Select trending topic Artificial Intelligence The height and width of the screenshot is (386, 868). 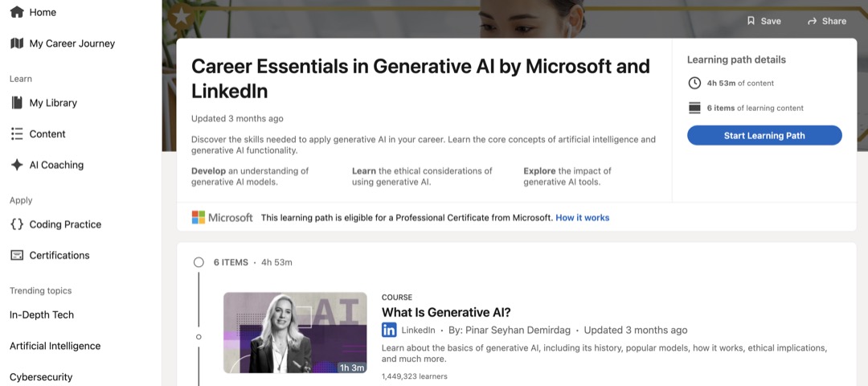tap(55, 346)
